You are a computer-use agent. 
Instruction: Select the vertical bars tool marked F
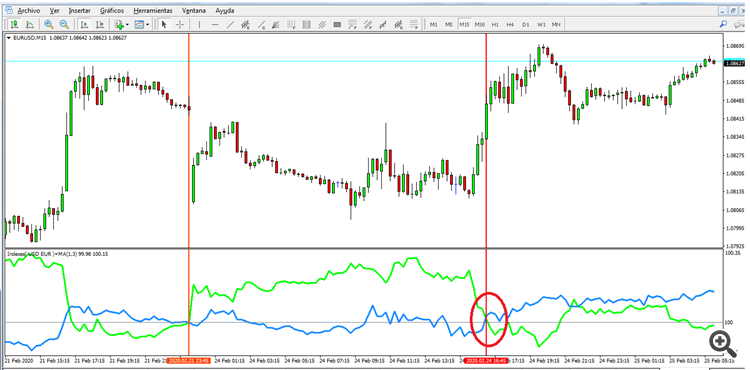(291, 24)
